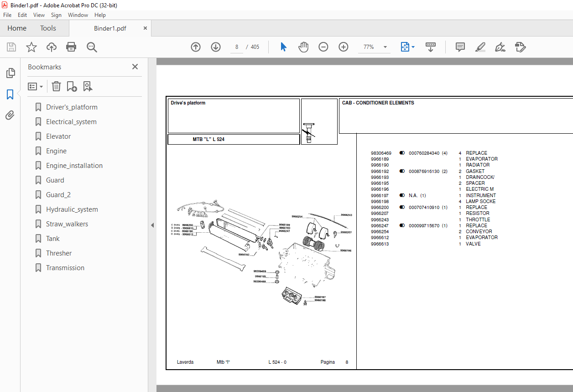
Task: Switch to the Home tab
Action: tap(17, 28)
